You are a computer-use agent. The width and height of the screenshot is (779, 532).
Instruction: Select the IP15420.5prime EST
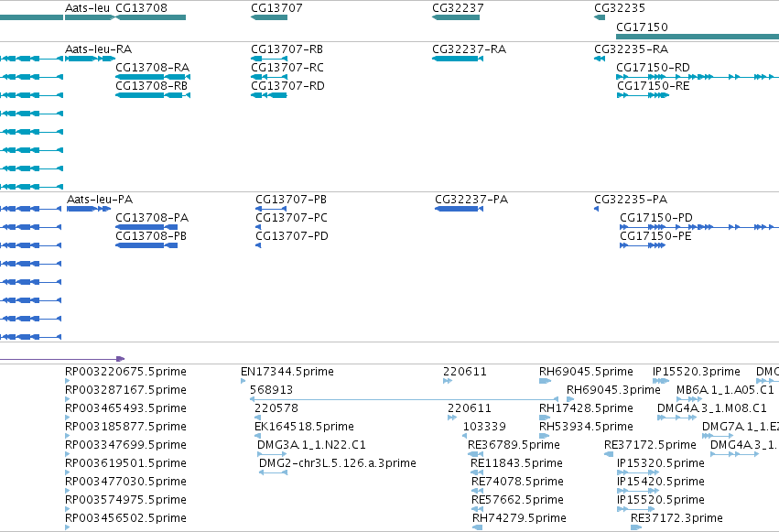638,492
